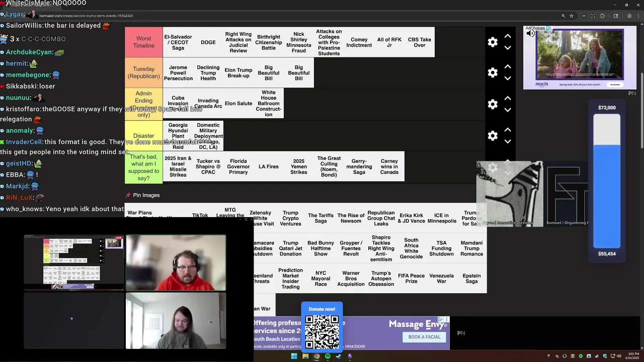The image size is (644, 362).
Task: Click the zoom magnifier icon in address bar
Action: click(x=563, y=16)
